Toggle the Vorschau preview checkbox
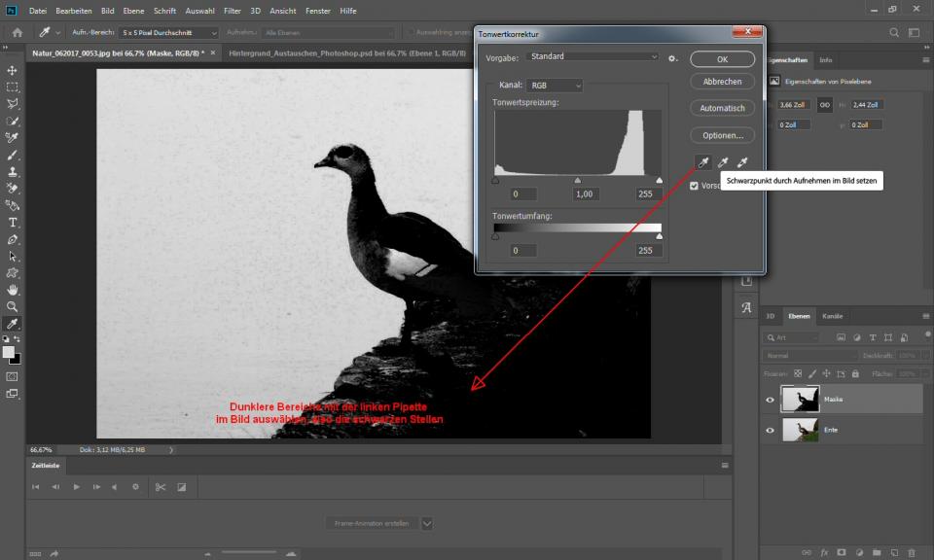Viewport: 934px width, 560px height. tap(694, 186)
